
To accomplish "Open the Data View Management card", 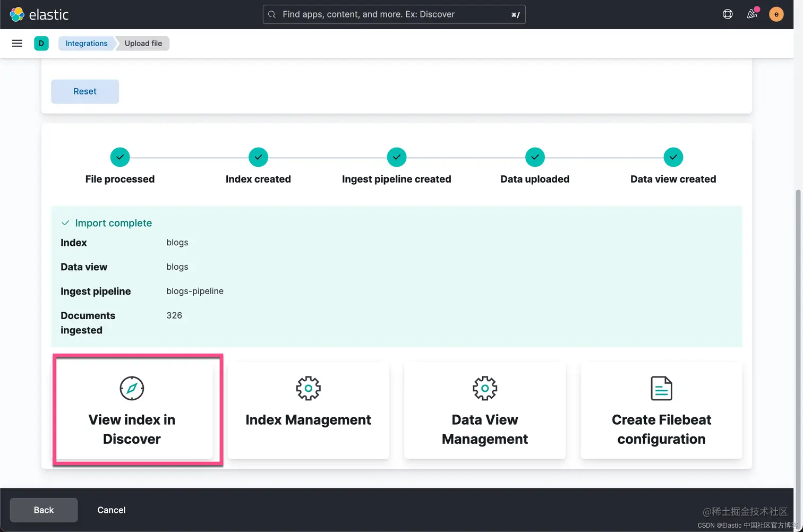I will tap(485, 410).
